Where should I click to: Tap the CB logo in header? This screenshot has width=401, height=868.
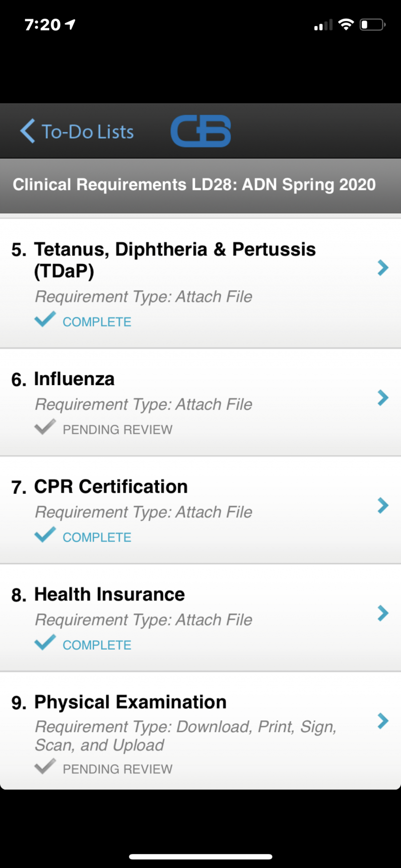coord(200,131)
